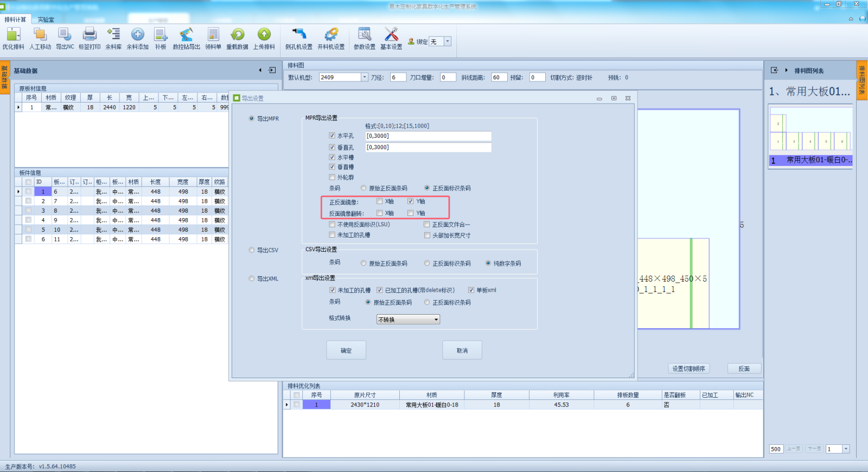Image resolution: width=868 pixels, height=472 pixels.
Task: Click the 垂直孔 range input field
Action: click(x=428, y=148)
